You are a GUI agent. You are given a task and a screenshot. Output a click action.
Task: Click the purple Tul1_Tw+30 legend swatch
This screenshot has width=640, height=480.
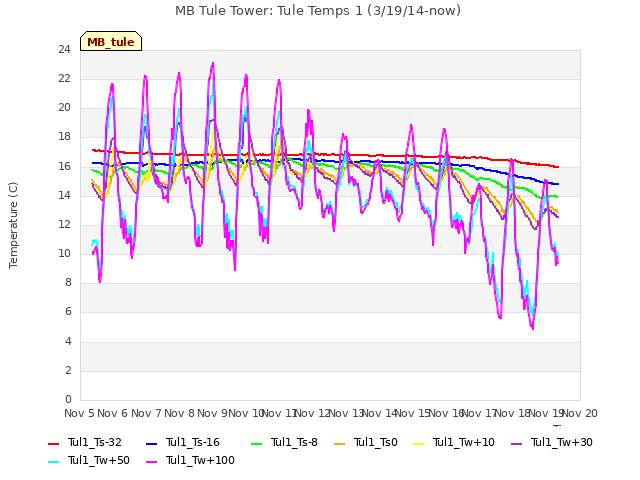pyautogui.click(x=517, y=443)
